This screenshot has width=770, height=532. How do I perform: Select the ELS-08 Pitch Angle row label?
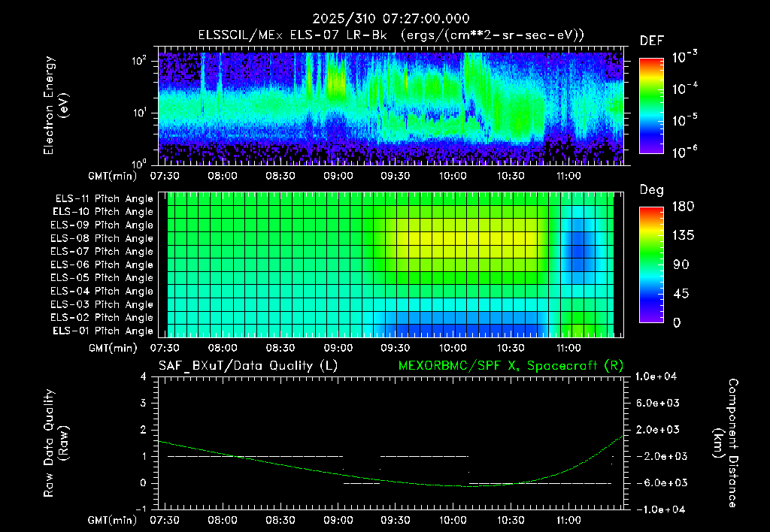coord(102,238)
